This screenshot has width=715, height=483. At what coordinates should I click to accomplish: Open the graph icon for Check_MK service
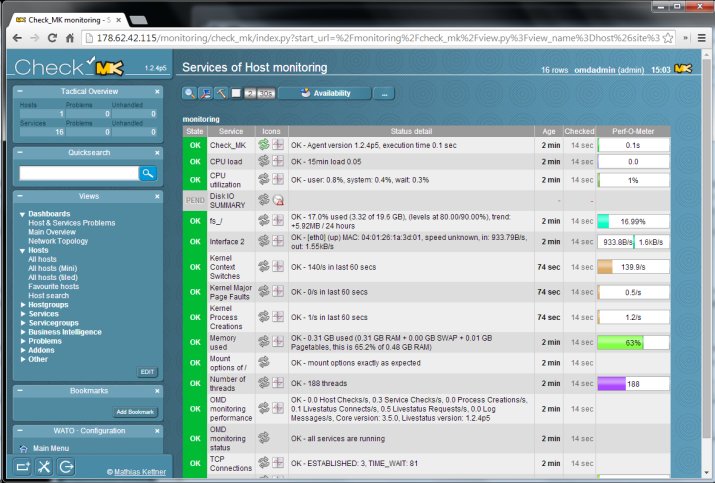tap(278, 145)
